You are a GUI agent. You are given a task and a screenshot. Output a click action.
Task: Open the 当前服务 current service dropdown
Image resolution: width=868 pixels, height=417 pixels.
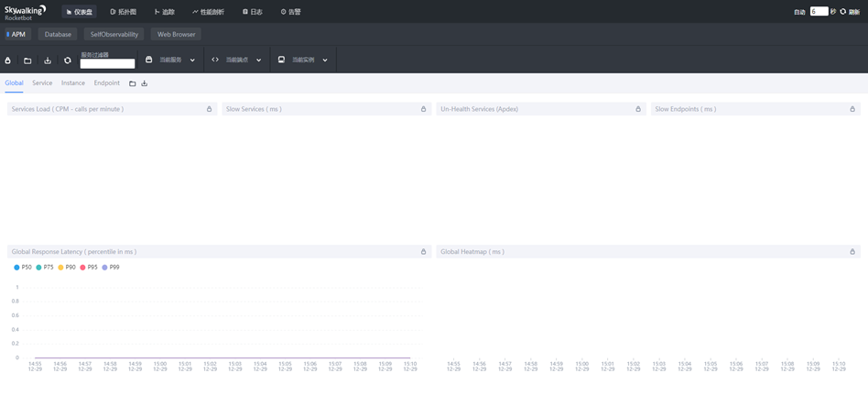pos(170,60)
